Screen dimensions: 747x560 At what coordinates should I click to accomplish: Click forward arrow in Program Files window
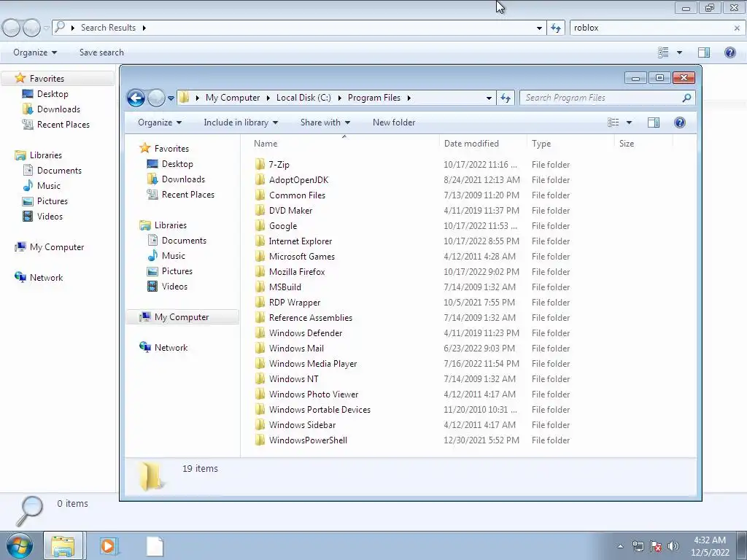pos(156,98)
